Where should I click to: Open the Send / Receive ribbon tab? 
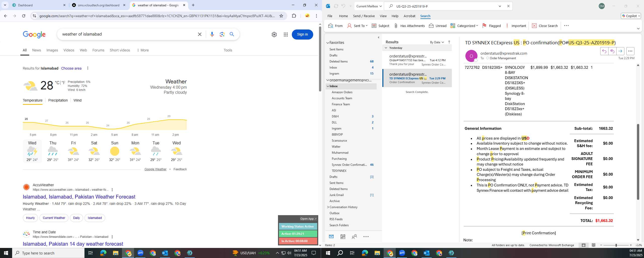pos(364,16)
